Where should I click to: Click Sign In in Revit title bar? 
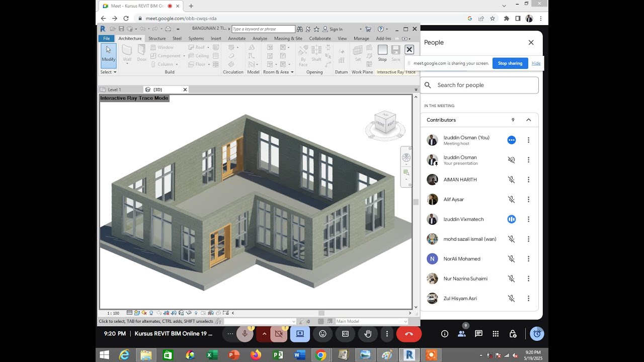coord(333,29)
